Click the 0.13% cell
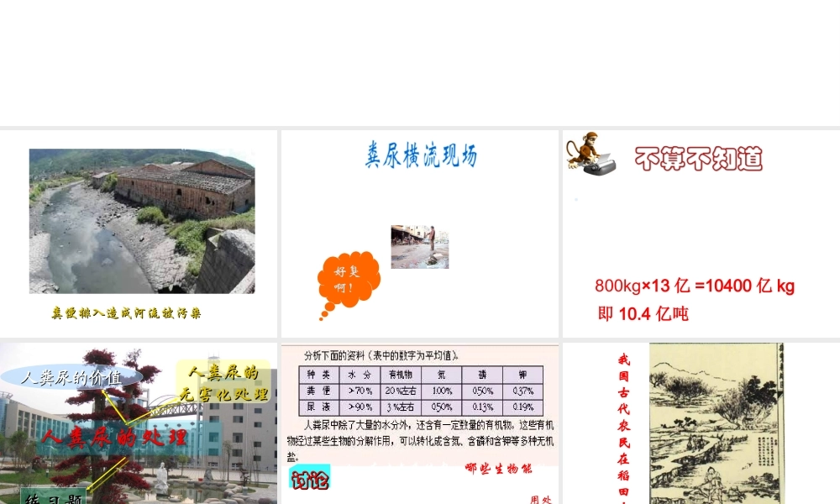 tap(482, 407)
